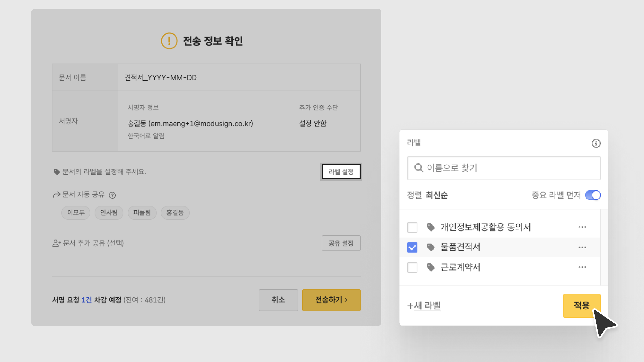Viewport: 644px width, 362px height.
Task: Open more options for 근로계약서 label
Action: coord(582,267)
